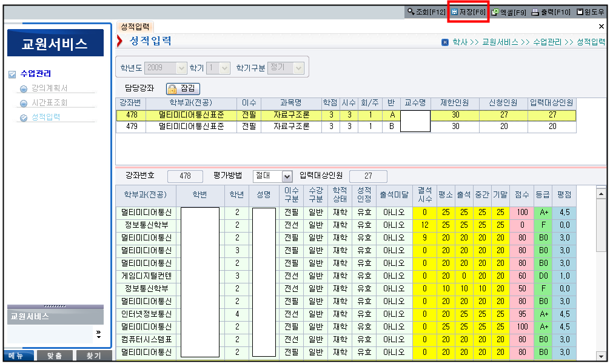
Task: Click the 교원서비스 header of the lower sidebar panel
Action: [55, 316]
